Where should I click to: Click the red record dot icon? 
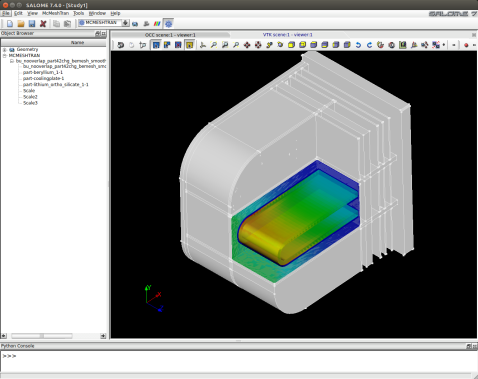pos(466,45)
